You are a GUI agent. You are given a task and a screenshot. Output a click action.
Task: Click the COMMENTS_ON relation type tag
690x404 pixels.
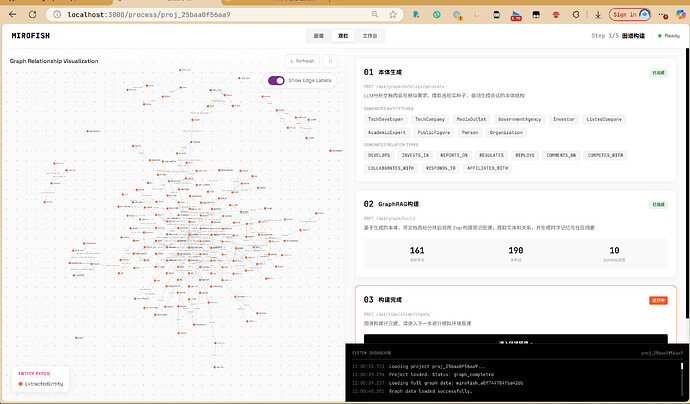[x=561, y=155]
